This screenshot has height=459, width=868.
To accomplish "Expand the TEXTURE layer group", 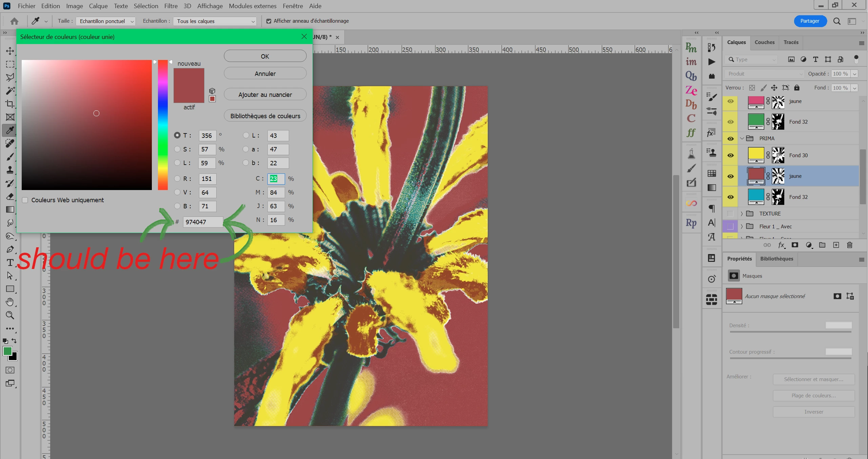I will (742, 214).
